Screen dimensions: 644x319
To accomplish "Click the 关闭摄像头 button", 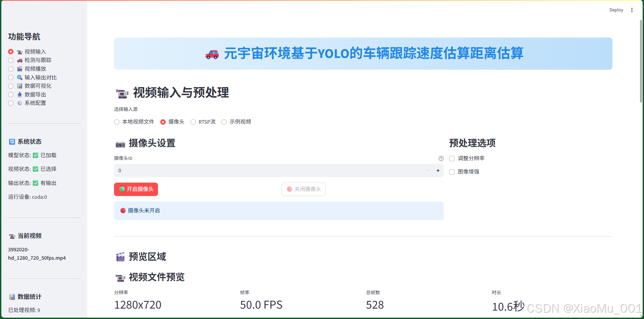I will 303,189.
